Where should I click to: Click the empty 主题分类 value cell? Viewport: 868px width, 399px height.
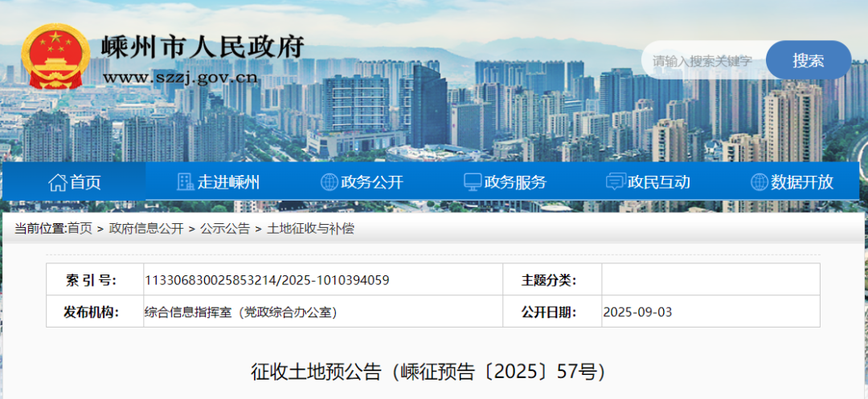(710, 280)
